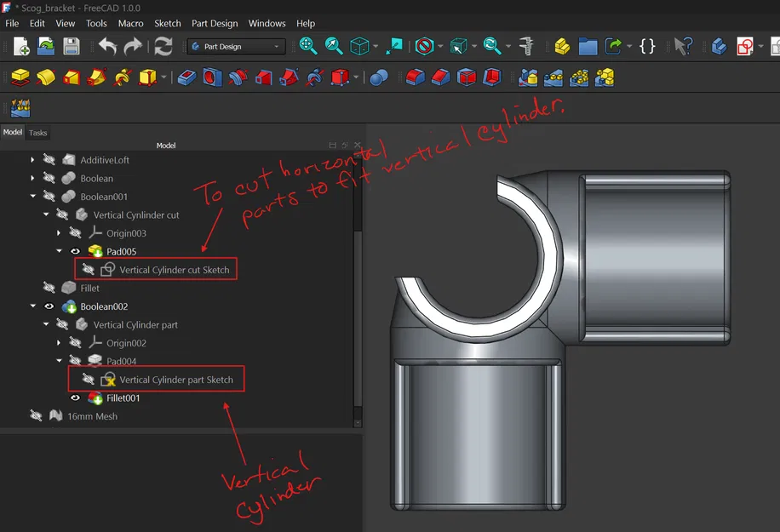Select the MultiTransform tool

tap(605, 77)
